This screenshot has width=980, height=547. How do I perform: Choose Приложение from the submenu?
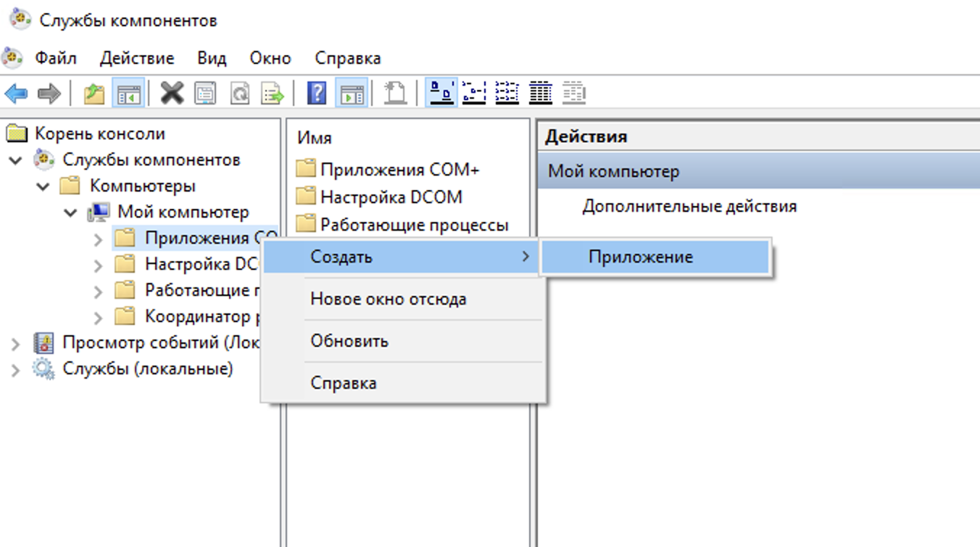coord(655,257)
